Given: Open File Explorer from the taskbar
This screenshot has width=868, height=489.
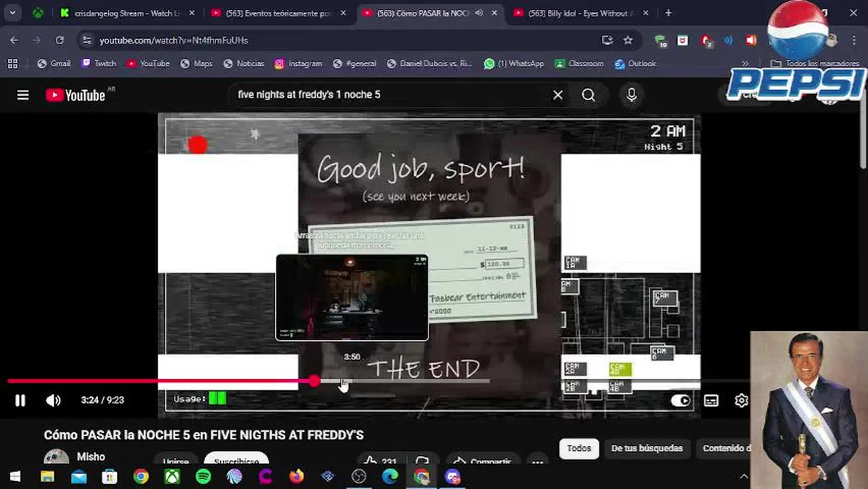Looking at the screenshot, I should point(47,477).
